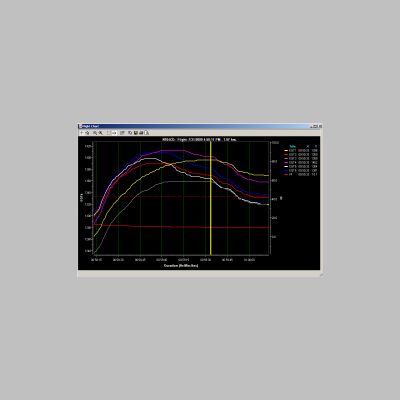Click the yellow vertical cursor line in chart
The image size is (400, 400).
(211, 198)
